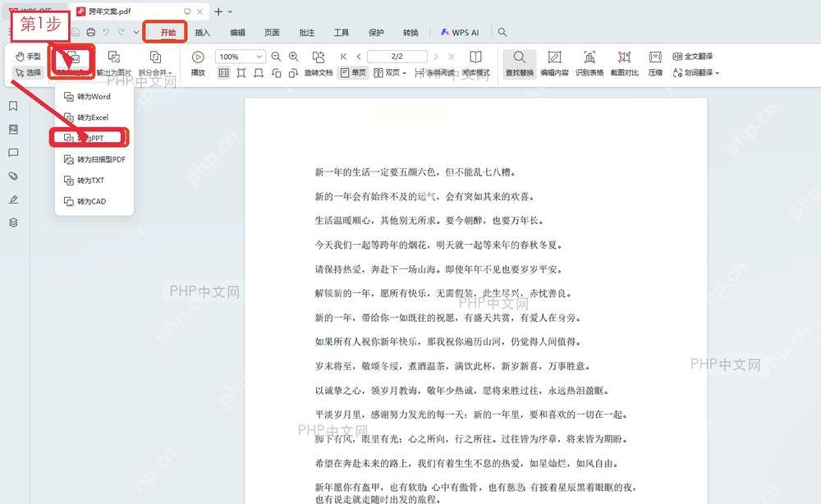
Task: Open the layers panel in left sidebar
Action: (x=14, y=222)
